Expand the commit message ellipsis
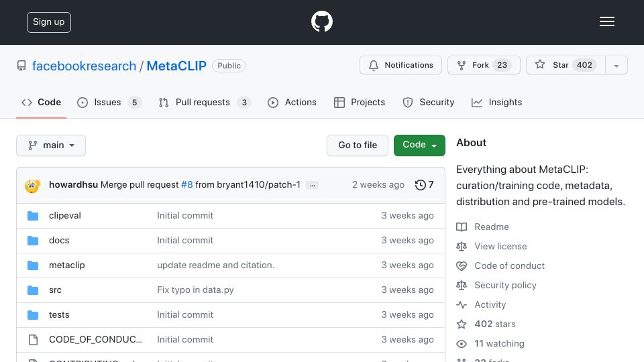The image size is (644, 362). (312, 186)
